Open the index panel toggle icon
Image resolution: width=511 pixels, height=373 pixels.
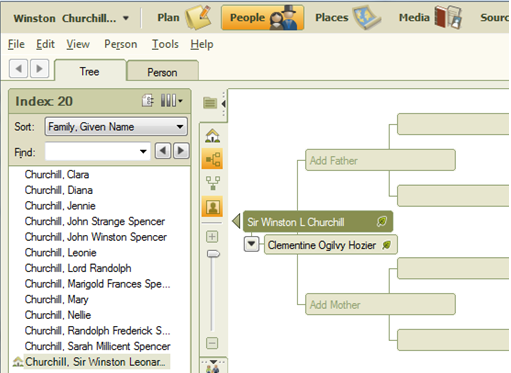(x=210, y=103)
